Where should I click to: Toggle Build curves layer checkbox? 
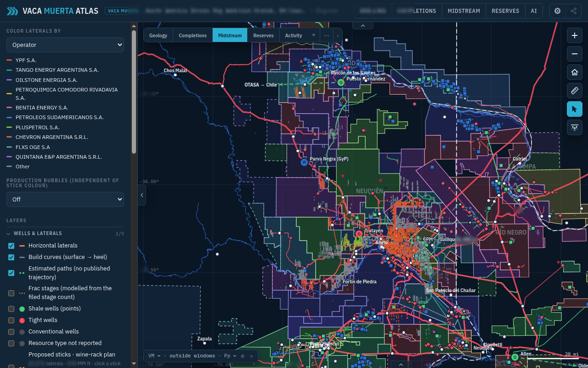point(11,257)
